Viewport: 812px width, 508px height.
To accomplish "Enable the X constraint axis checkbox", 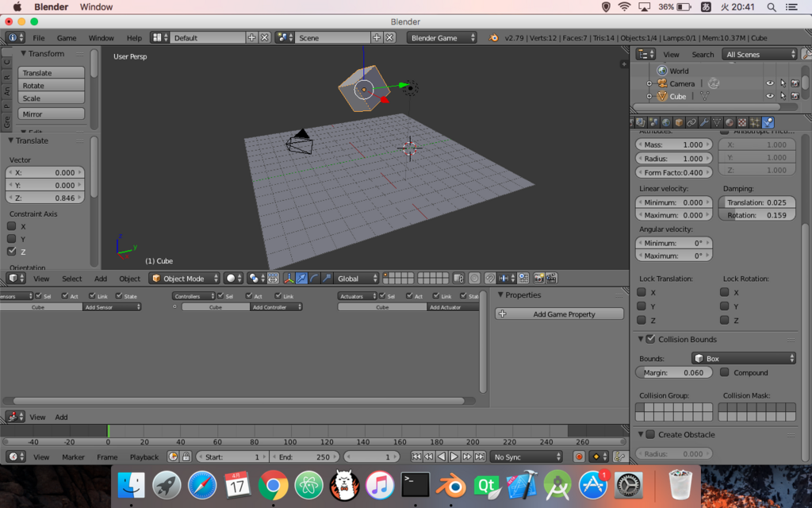I will coord(11,226).
